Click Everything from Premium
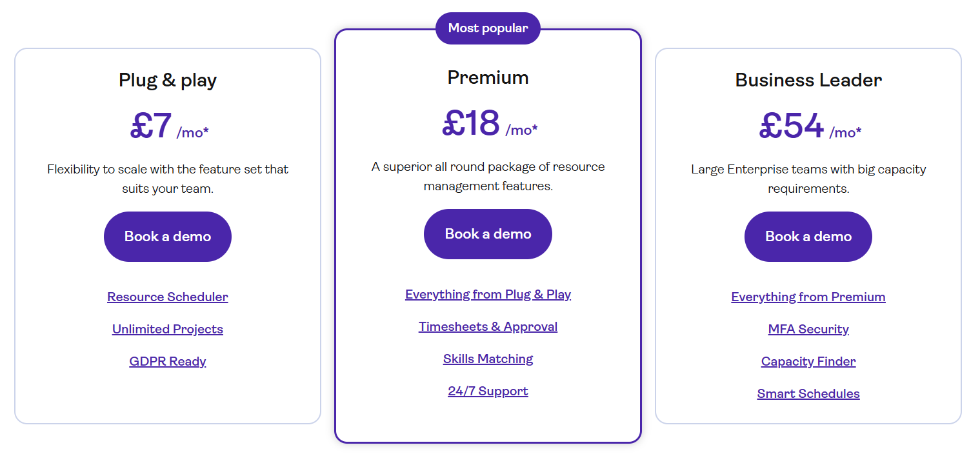 pos(808,297)
